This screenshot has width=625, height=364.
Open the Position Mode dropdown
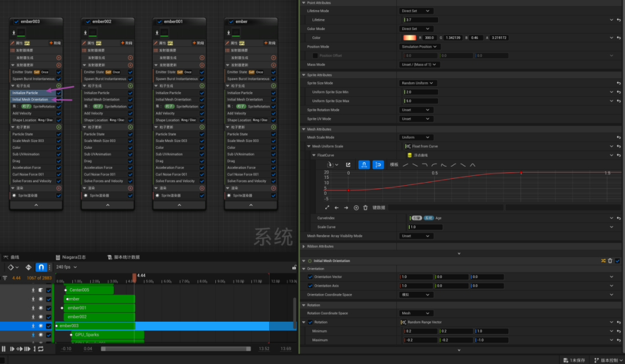click(x=419, y=47)
